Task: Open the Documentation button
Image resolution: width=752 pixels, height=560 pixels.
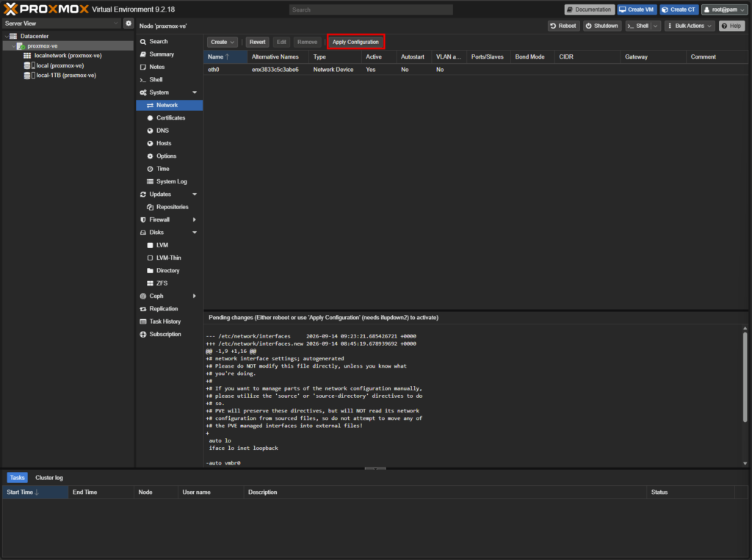Action: tap(590, 10)
